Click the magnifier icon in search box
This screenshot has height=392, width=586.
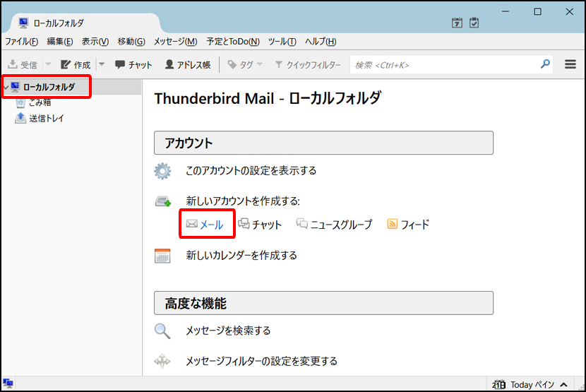click(545, 64)
